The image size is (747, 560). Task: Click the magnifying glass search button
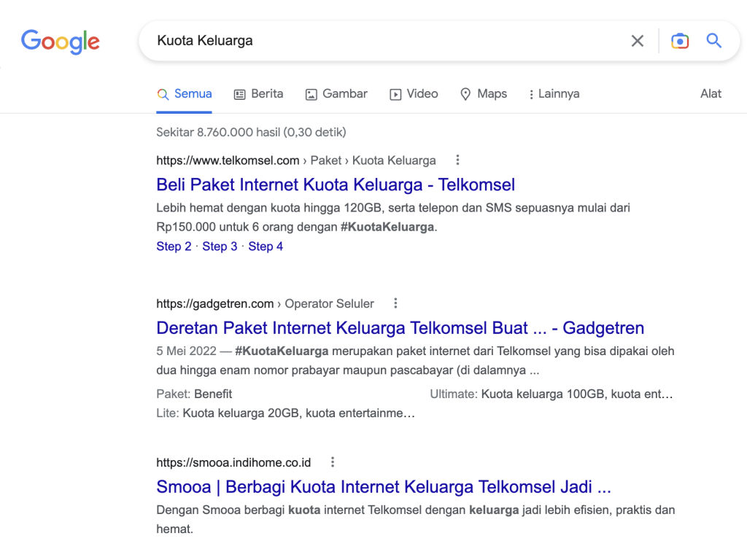[713, 41]
